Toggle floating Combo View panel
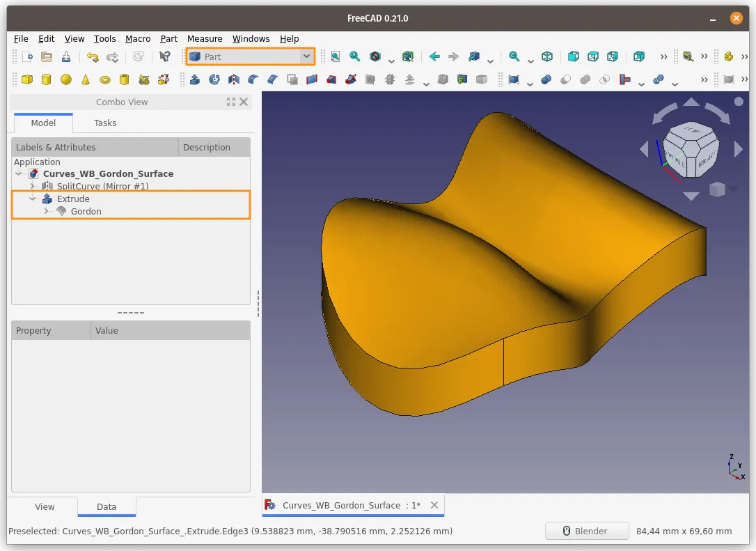Screen dimensions: 756x551 [x=231, y=102]
